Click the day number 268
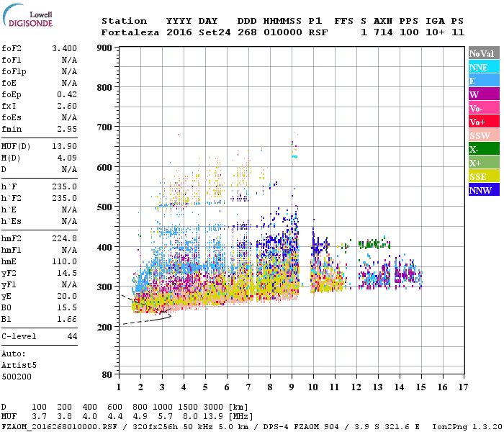The width and height of the screenshot is (504, 432). pos(247,32)
